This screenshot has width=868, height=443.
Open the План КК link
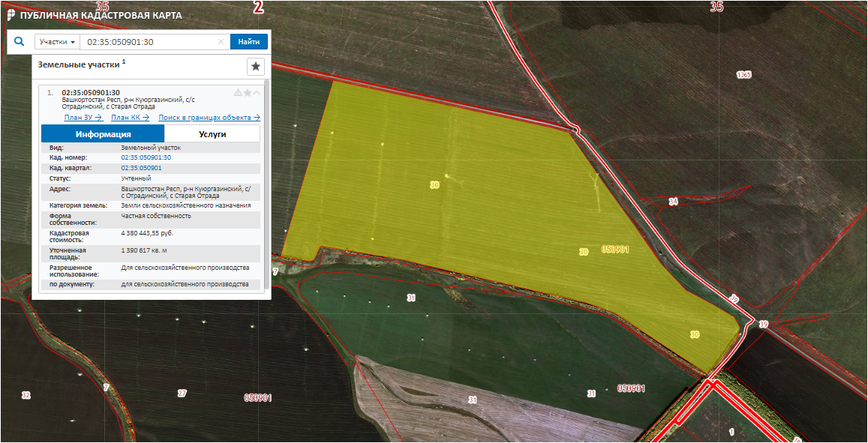click(x=130, y=118)
